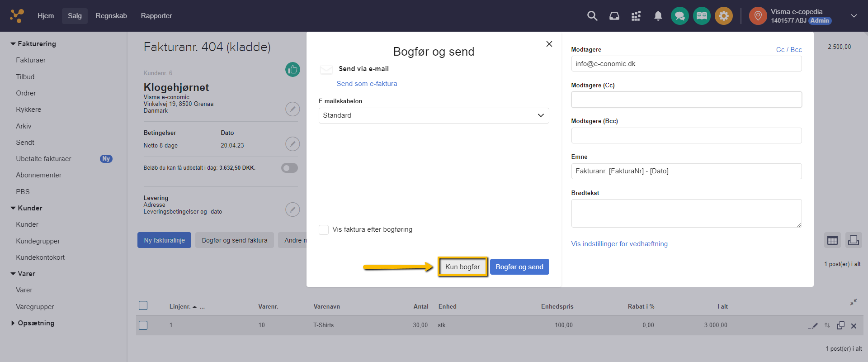
Task: Open the green chat bubble icon
Action: pyautogui.click(x=679, y=16)
